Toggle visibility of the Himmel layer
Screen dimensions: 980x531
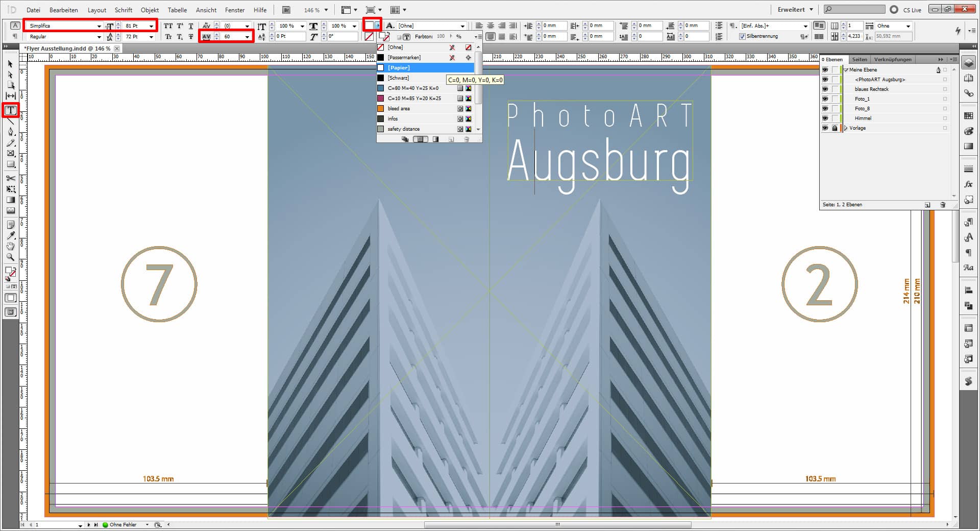coord(826,118)
